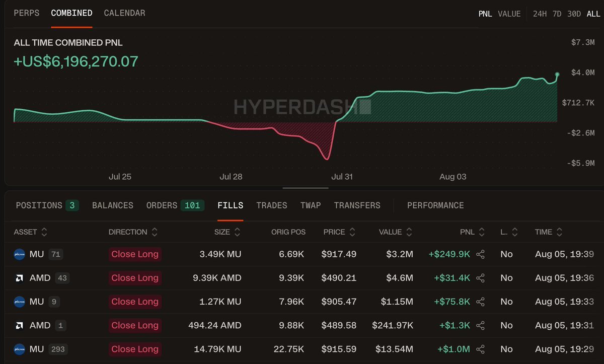Viewport: 604px width, 364px height.
Task: Click the 1.27K MU size cell
Action: [220, 302]
